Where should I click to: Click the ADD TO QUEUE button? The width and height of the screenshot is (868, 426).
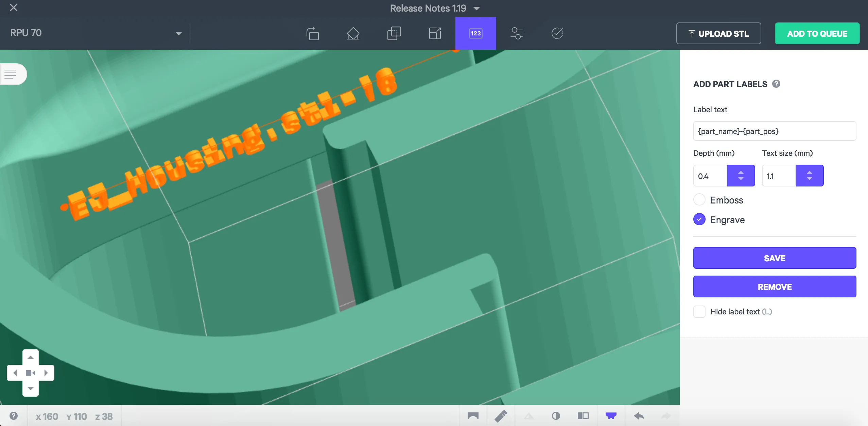817,33
